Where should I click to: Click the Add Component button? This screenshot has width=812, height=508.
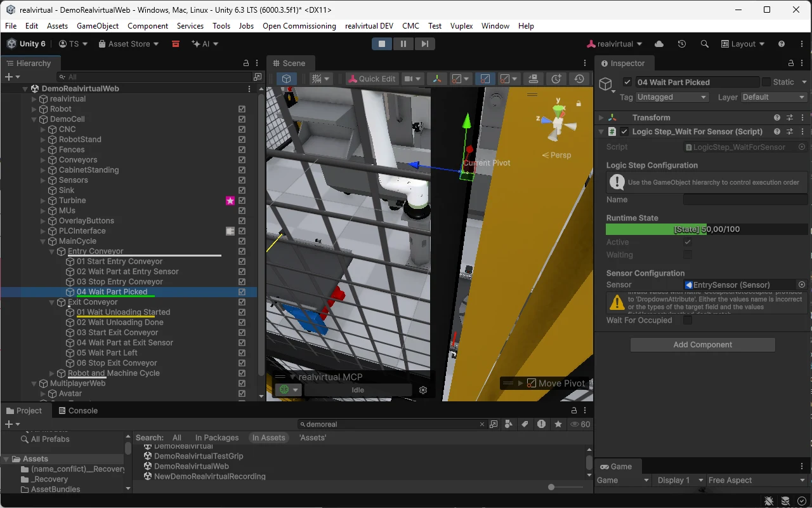point(703,345)
